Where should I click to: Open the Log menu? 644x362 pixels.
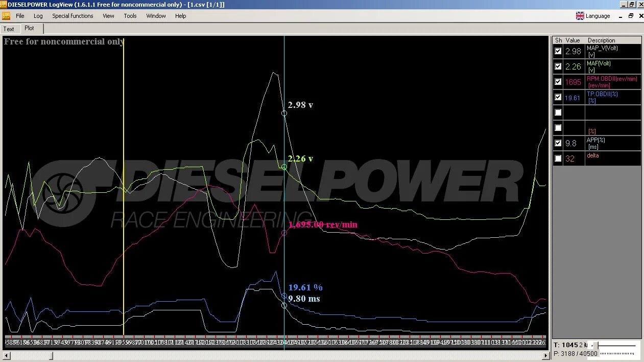coord(38,16)
